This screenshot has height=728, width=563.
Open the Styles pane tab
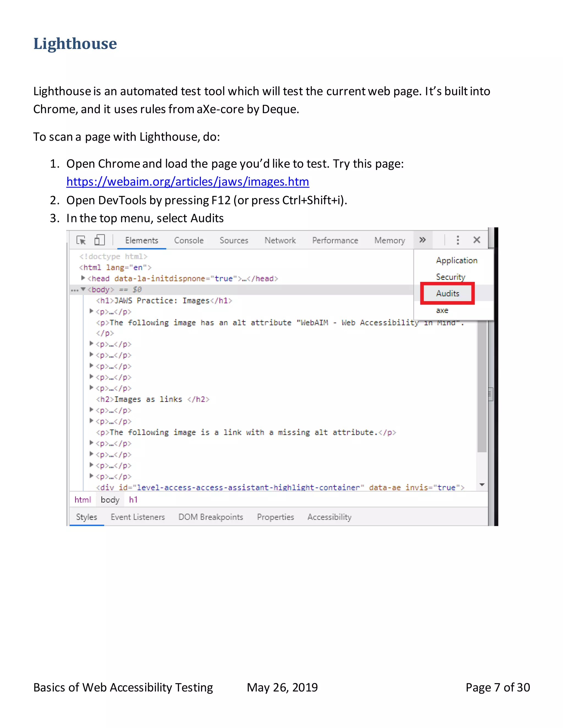(x=86, y=517)
